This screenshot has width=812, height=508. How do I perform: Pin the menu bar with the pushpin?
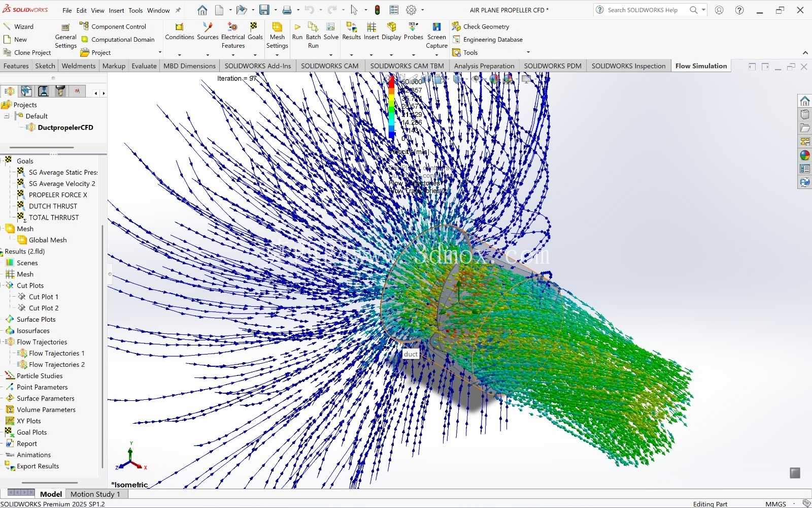pyautogui.click(x=178, y=10)
